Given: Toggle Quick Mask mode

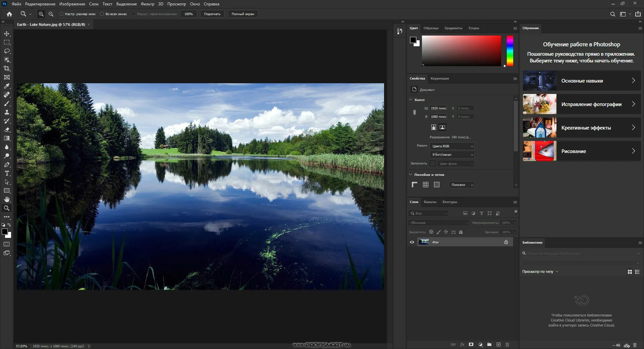Looking at the screenshot, I should pyautogui.click(x=7, y=244).
